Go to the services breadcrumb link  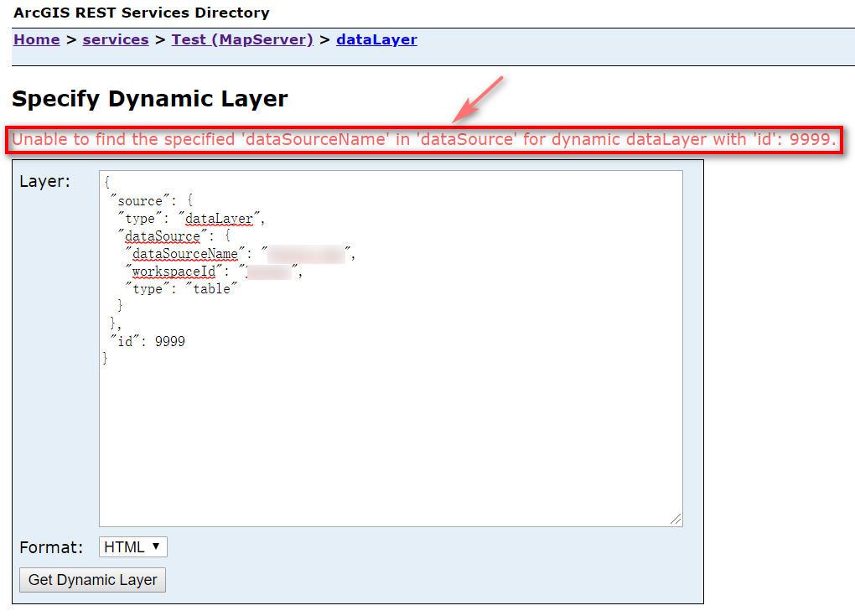(x=116, y=39)
